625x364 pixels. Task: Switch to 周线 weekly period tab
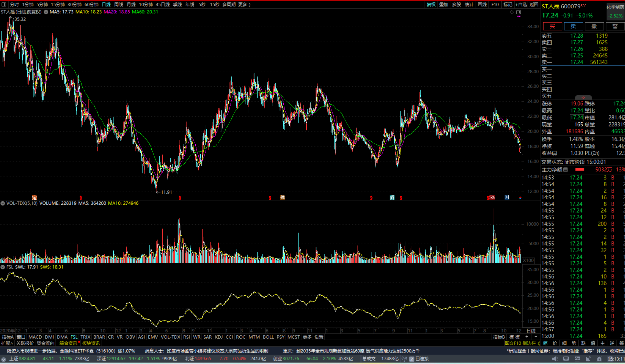click(x=118, y=4)
